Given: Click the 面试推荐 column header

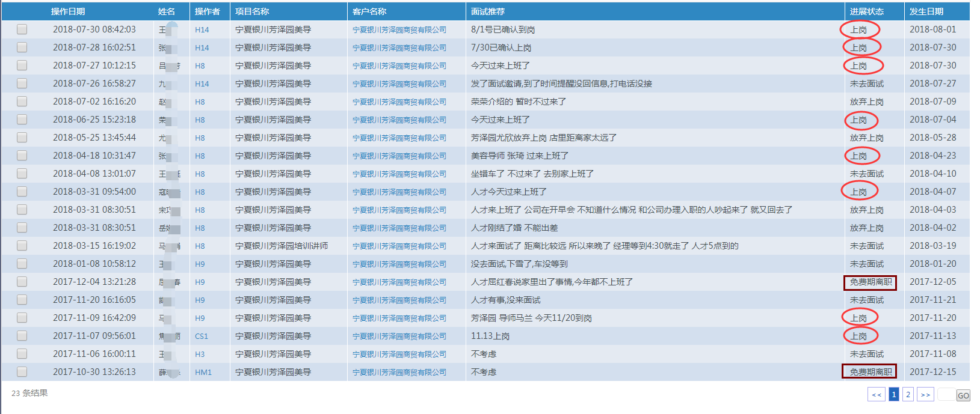Looking at the screenshot, I should [x=488, y=11].
